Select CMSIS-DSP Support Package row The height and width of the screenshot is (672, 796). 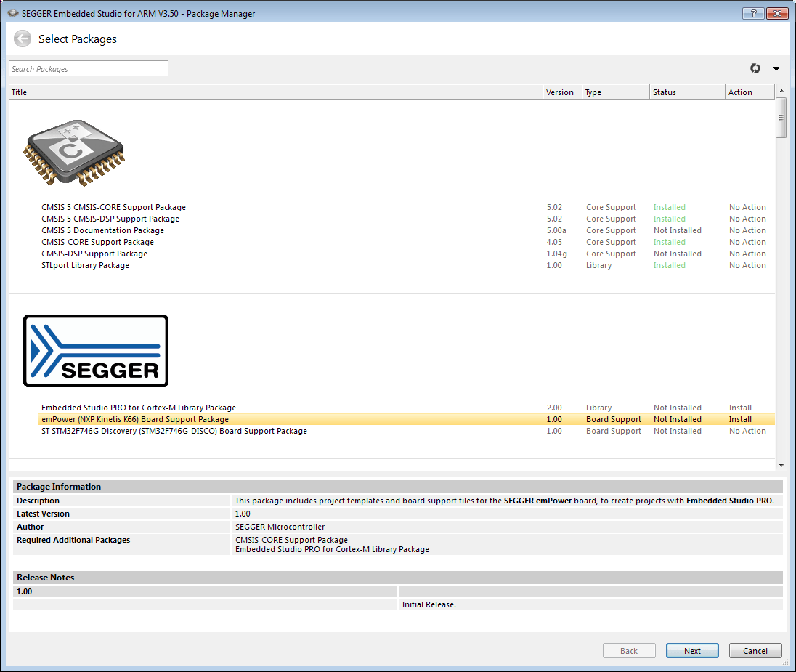(x=94, y=254)
